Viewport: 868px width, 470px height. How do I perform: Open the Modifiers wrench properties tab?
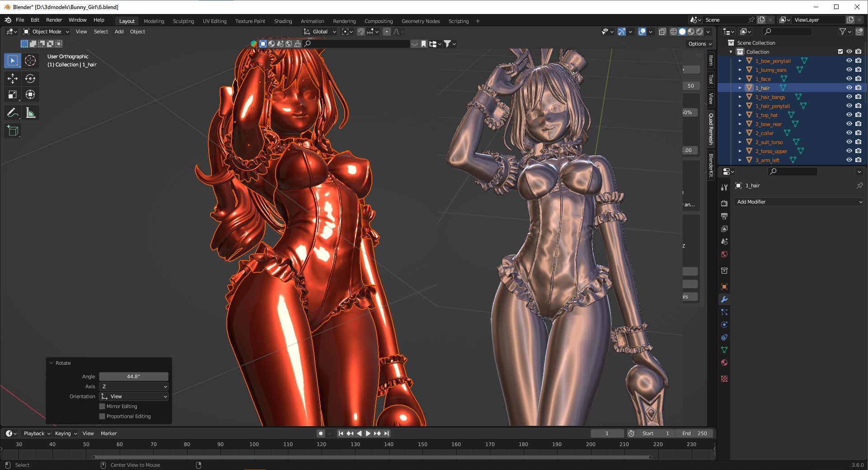tap(724, 299)
